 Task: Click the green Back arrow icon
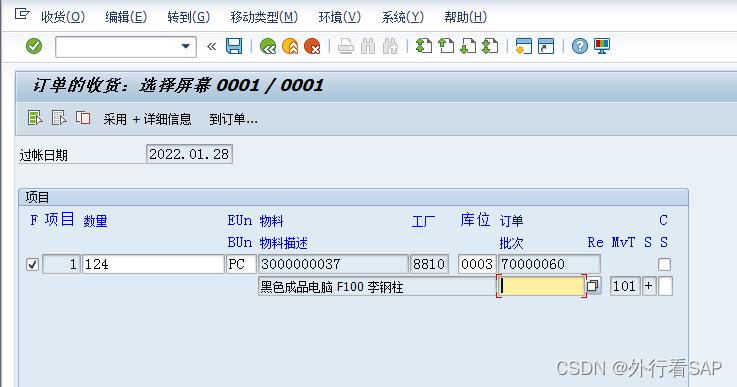[268, 46]
